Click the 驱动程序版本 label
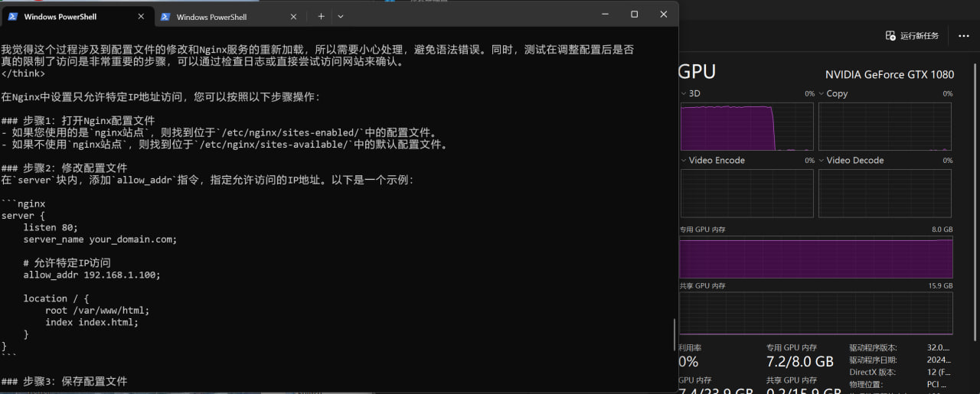 click(874, 348)
